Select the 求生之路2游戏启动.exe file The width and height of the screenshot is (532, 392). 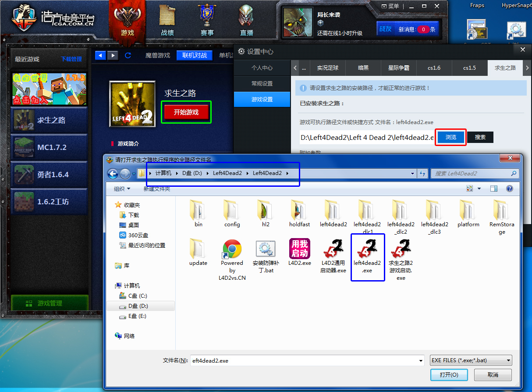click(x=401, y=260)
